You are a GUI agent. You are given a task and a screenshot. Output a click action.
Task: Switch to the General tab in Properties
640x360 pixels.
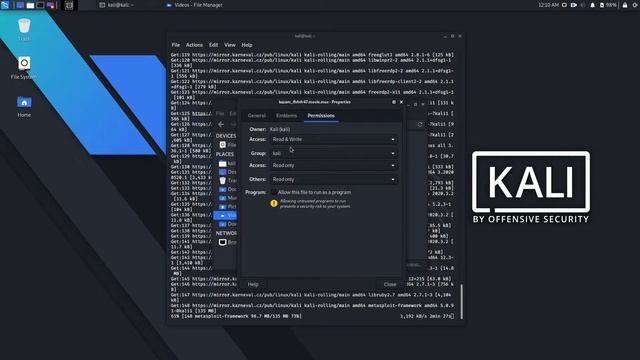257,116
